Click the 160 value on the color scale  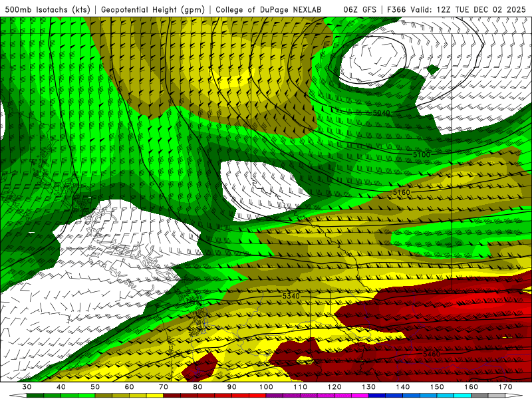[471, 387]
